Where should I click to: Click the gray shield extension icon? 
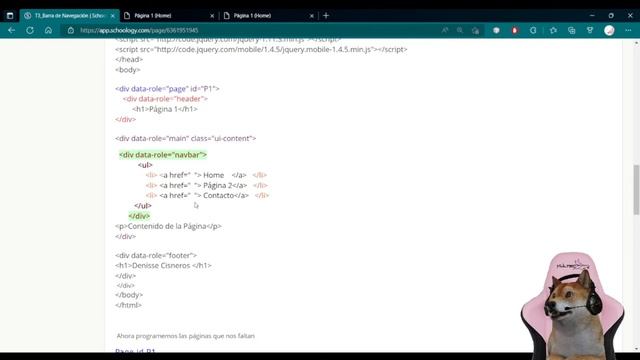tap(496, 30)
